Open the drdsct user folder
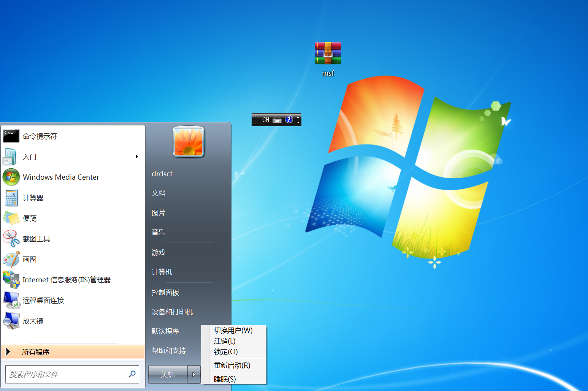Image resolution: width=588 pixels, height=391 pixels. point(162,174)
